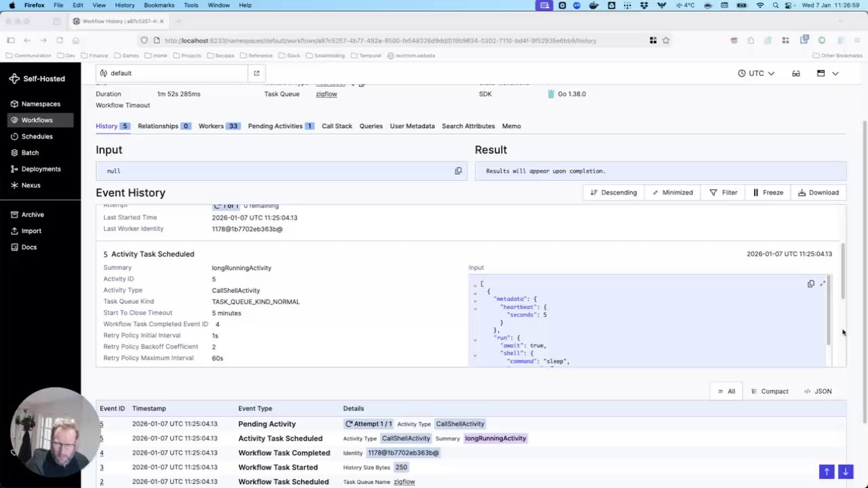Click zigflow link in Workflow Task Scheduled row

pyautogui.click(x=404, y=482)
